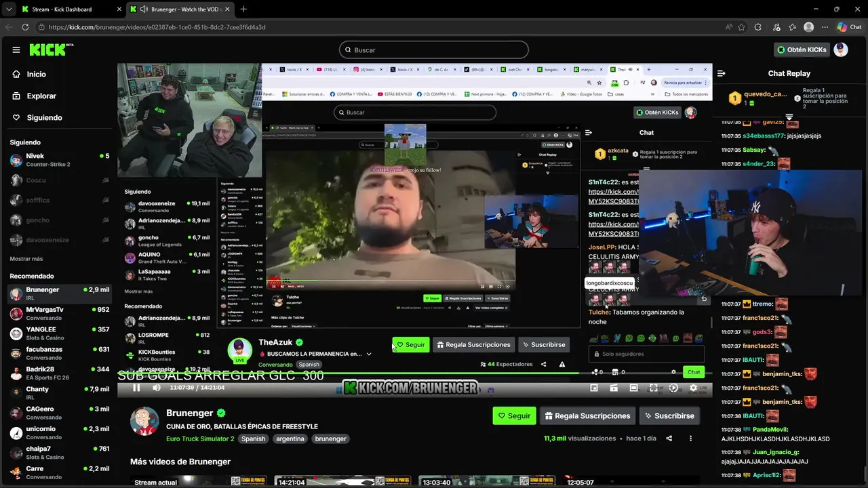Click Suscribirse below the video
Viewport: 868px width, 488px height.
(669, 415)
